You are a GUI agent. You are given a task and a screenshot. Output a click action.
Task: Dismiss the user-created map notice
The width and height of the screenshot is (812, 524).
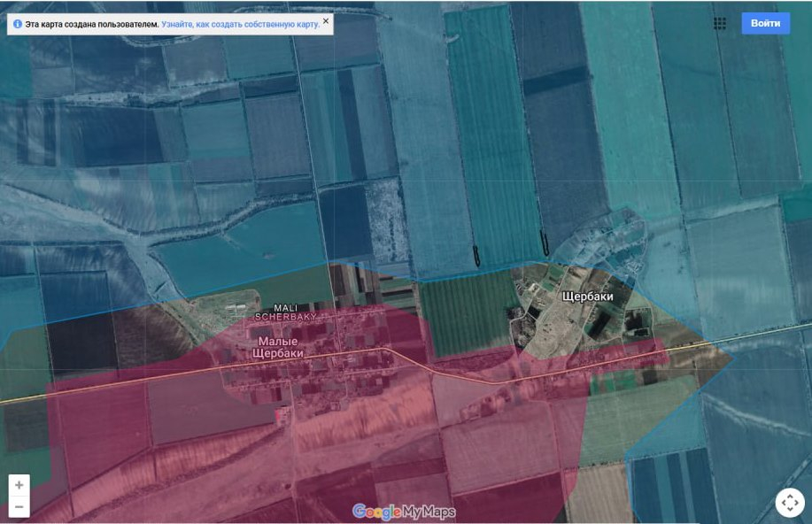pos(326,20)
